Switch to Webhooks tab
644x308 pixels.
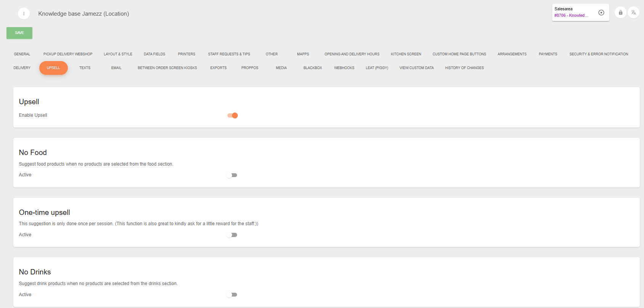pos(344,68)
